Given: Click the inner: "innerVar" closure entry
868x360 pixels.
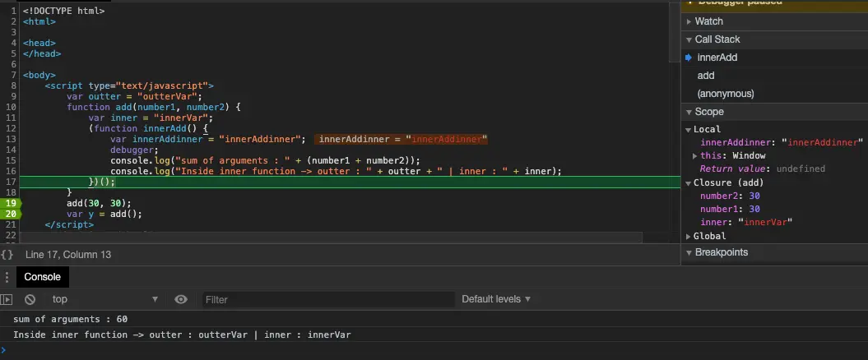Looking at the screenshot, I should [x=745, y=222].
